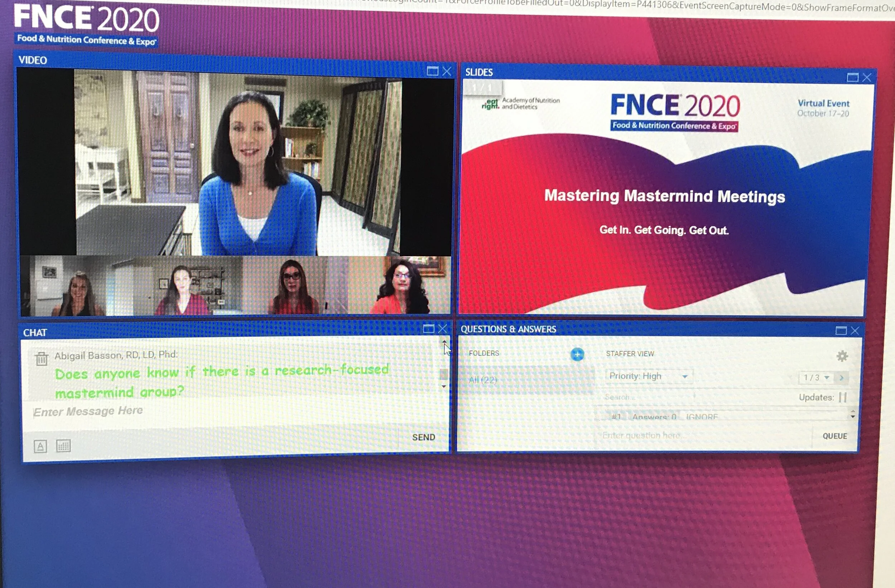Click IGNORE on question #1
Image resolution: width=895 pixels, height=588 pixels.
702,417
